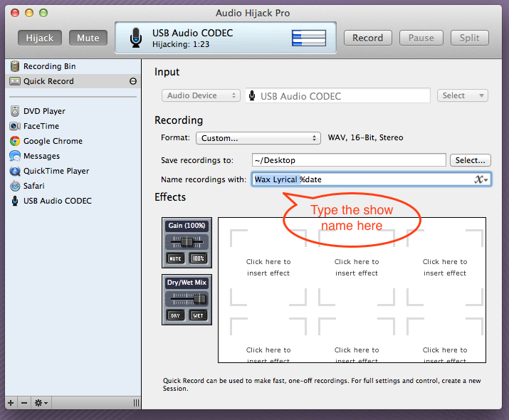Image resolution: width=509 pixels, height=420 pixels.
Task: Select Quick Record in the sidebar
Action: pyautogui.click(x=48, y=81)
